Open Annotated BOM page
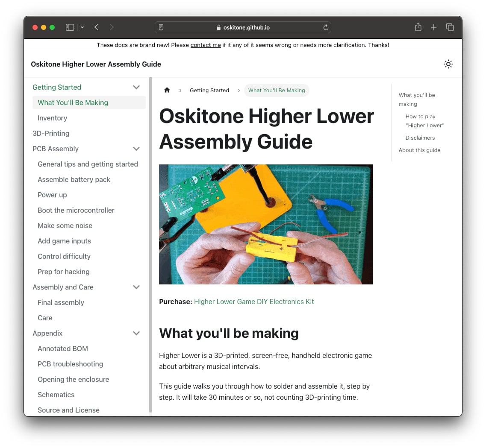The width and height of the screenshot is (486, 448). pos(63,348)
